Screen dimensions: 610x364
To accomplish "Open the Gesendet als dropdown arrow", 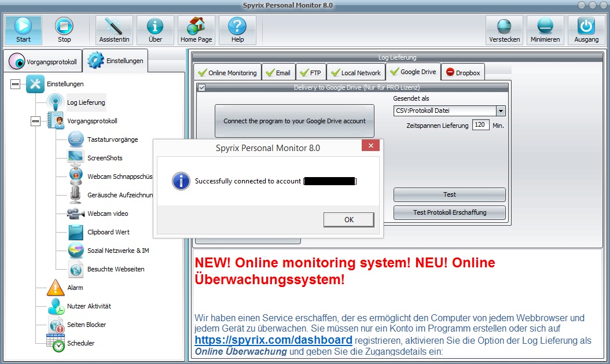I will (x=501, y=111).
